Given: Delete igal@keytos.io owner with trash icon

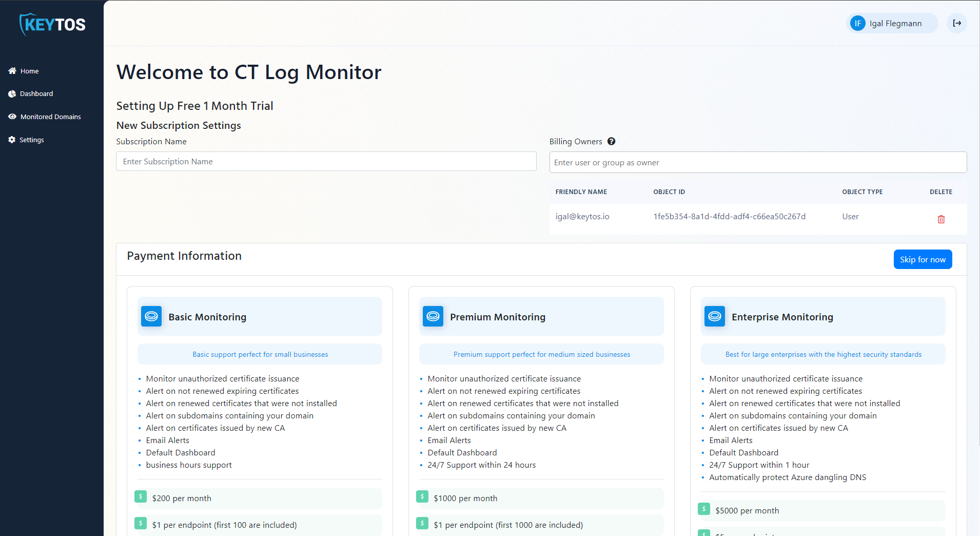Looking at the screenshot, I should (941, 219).
